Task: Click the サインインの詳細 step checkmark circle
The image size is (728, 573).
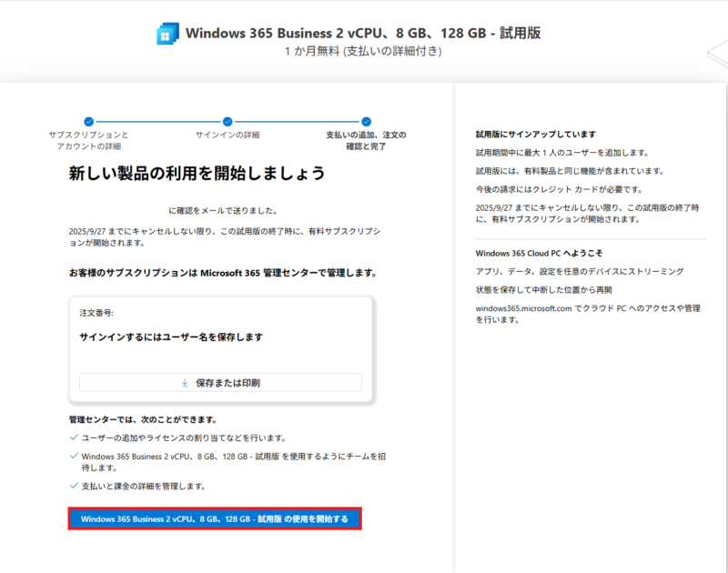Action: [227, 122]
